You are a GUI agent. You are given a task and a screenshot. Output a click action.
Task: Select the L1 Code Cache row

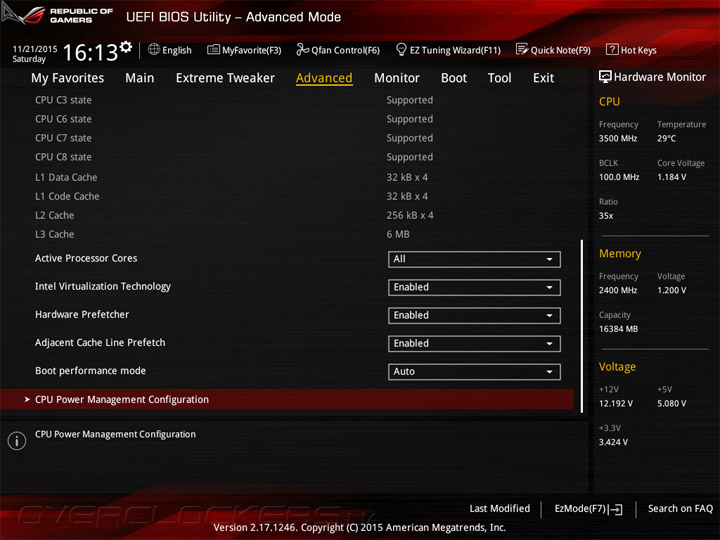pos(287,196)
